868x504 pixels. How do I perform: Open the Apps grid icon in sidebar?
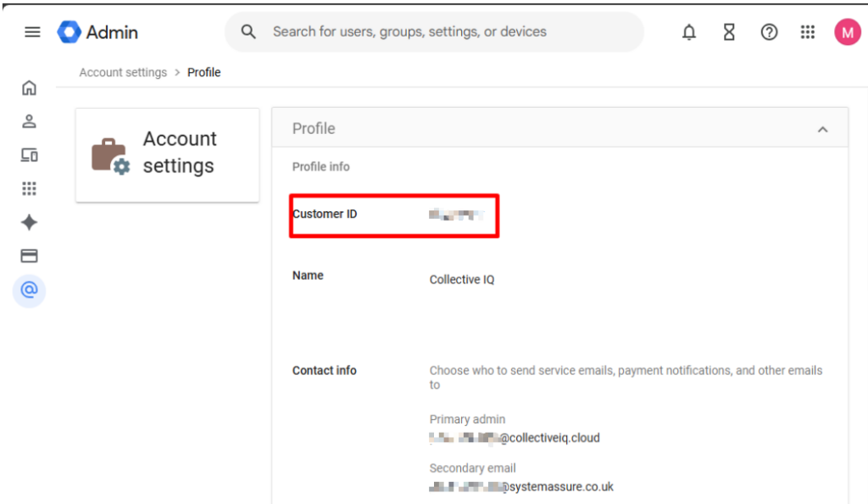pos(30,188)
